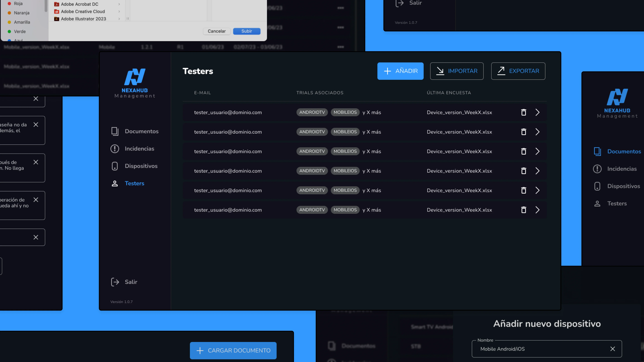Dismiss the 'aseña no da' card with X
The height and width of the screenshot is (362, 644).
coord(36,125)
